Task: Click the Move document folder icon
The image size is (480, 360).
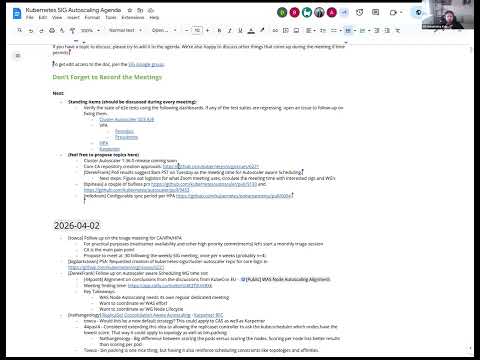Action: 140,10
